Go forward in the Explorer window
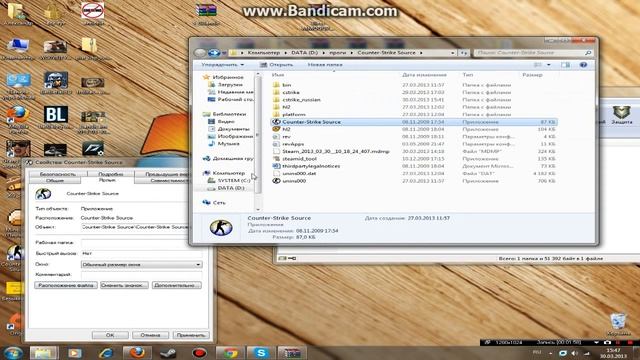 tap(213, 53)
